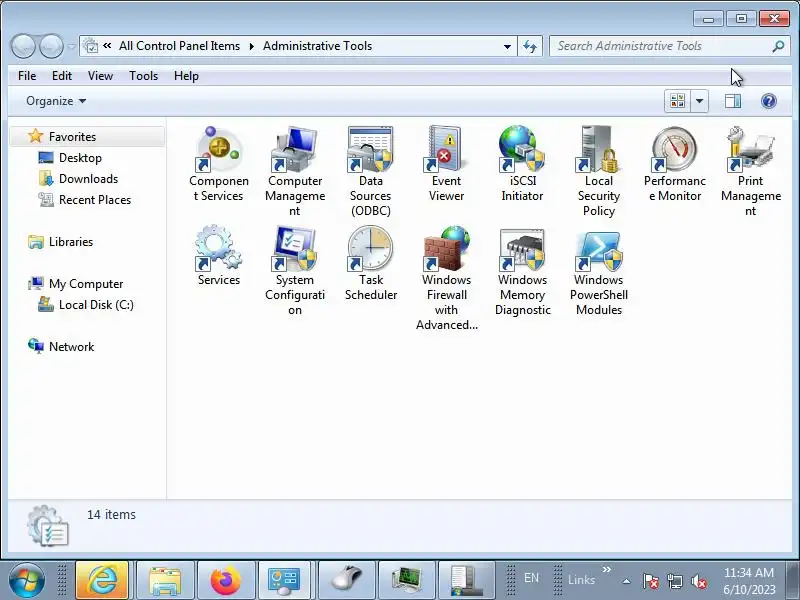
Task: Select Windows Memory Diagnostic shortcut
Action: tap(522, 270)
